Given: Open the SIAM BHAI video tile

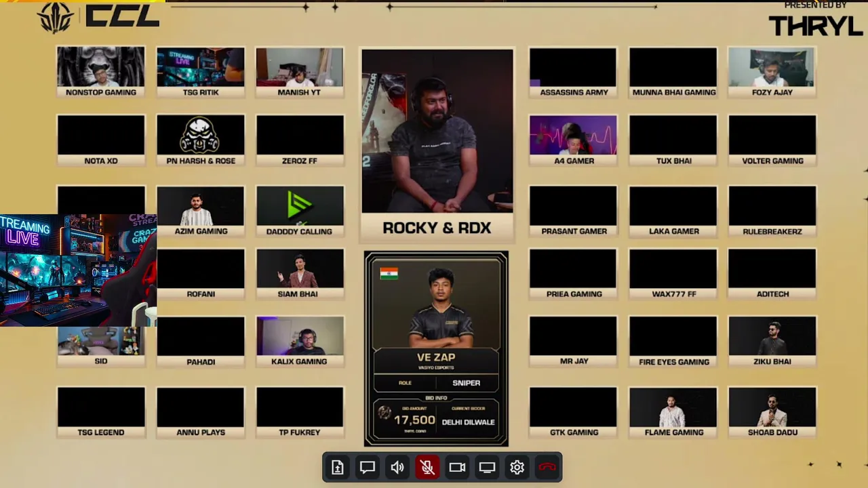Looking at the screenshot, I should [x=300, y=274].
